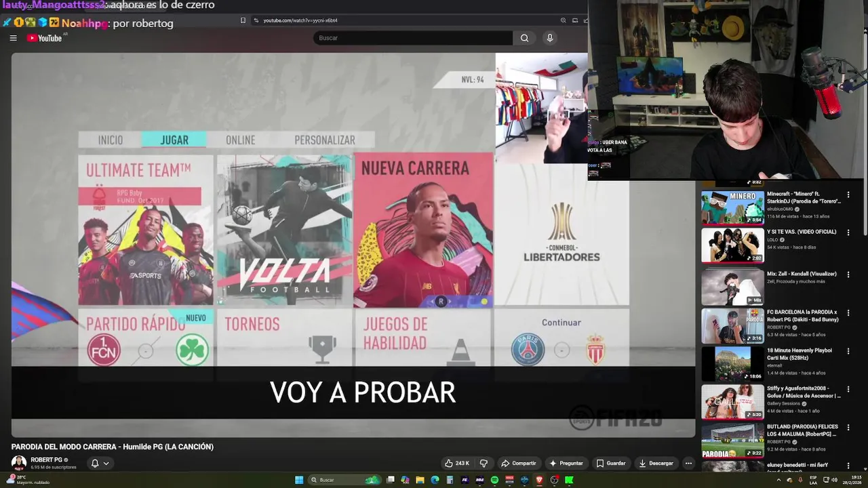This screenshot has height=488, width=868.
Task: Go to the YouTube home logo
Action: [45, 38]
